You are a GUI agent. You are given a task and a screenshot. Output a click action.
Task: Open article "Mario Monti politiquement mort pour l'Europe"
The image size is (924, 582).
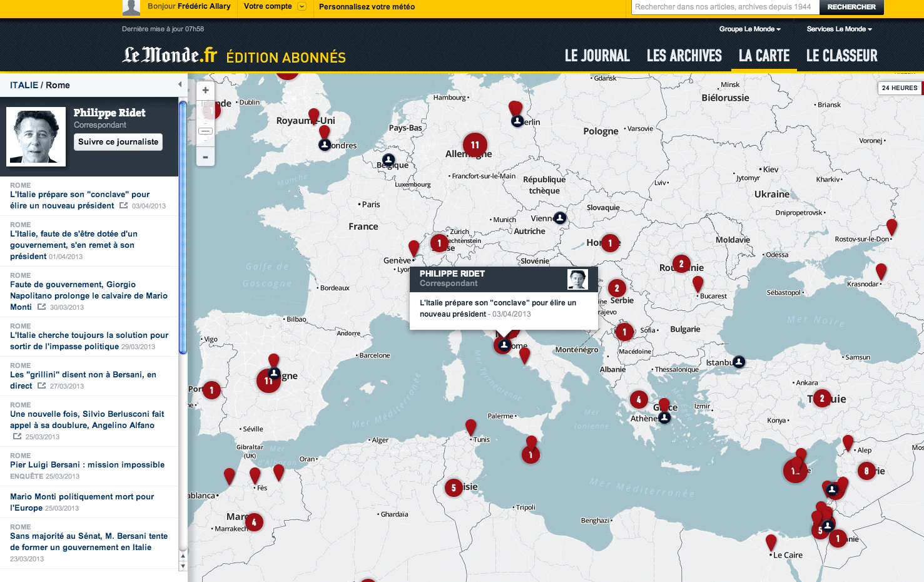[82, 502]
